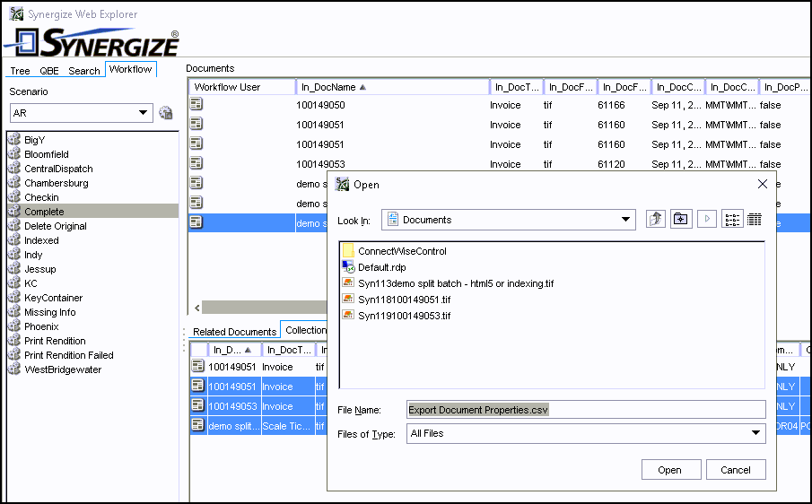The width and height of the screenshot is (812, 504).
Task: Click the grayed play/home icon in Open dialog
Action: click(707, 219)
